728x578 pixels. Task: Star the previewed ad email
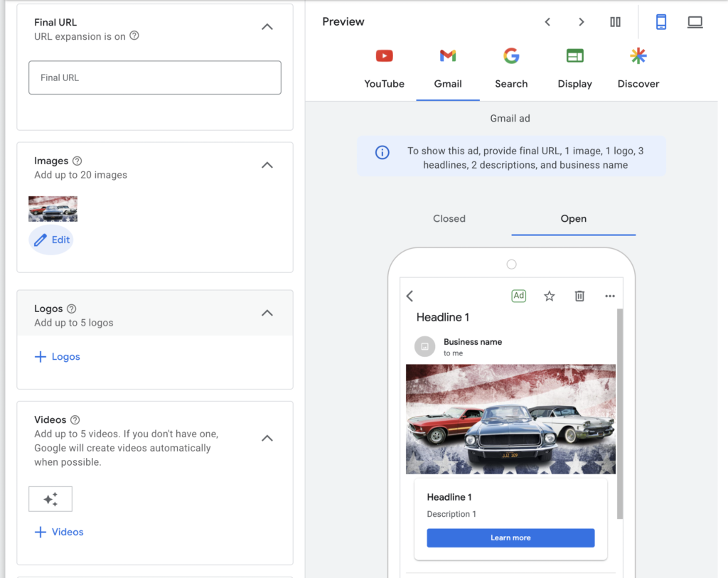pyautogui.click(x=550, y=296)
